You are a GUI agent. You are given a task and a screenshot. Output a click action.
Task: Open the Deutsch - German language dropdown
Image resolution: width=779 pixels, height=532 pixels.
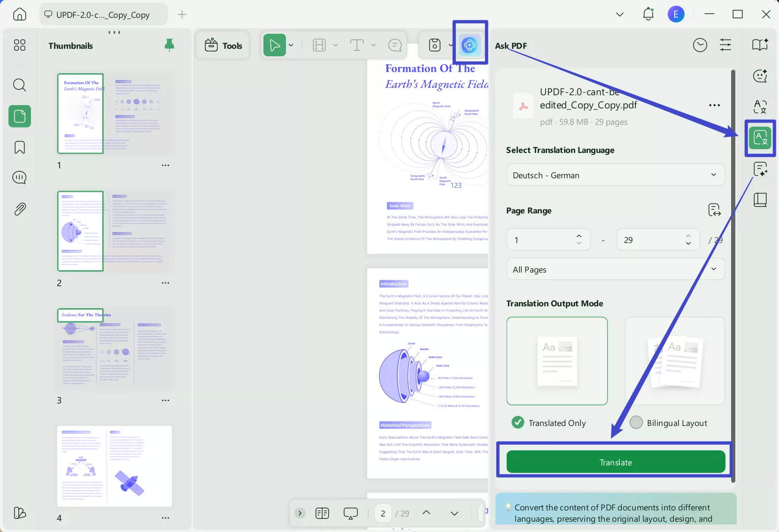pos(615,175)
